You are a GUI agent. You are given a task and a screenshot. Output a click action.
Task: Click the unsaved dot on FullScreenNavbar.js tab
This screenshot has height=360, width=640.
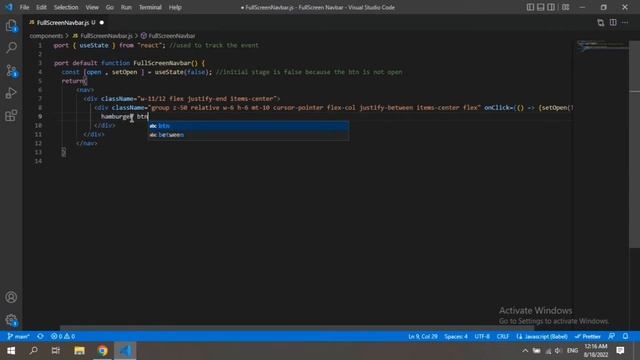pyautogui.click(x=102, y=23)
